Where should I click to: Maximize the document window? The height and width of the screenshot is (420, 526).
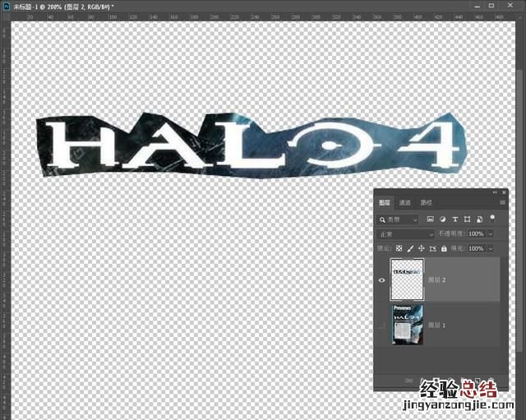(491, 6)
